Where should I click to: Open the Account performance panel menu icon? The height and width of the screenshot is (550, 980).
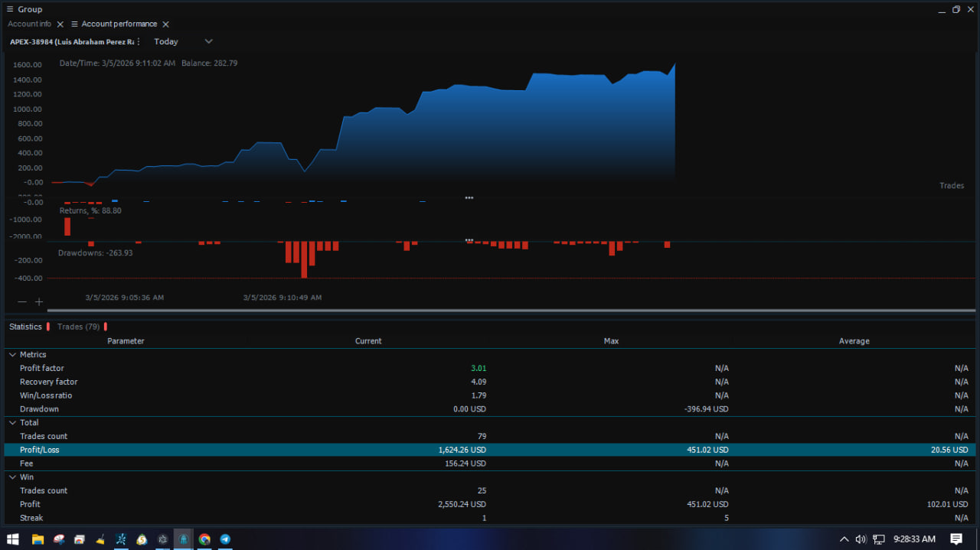pos(74,24)
